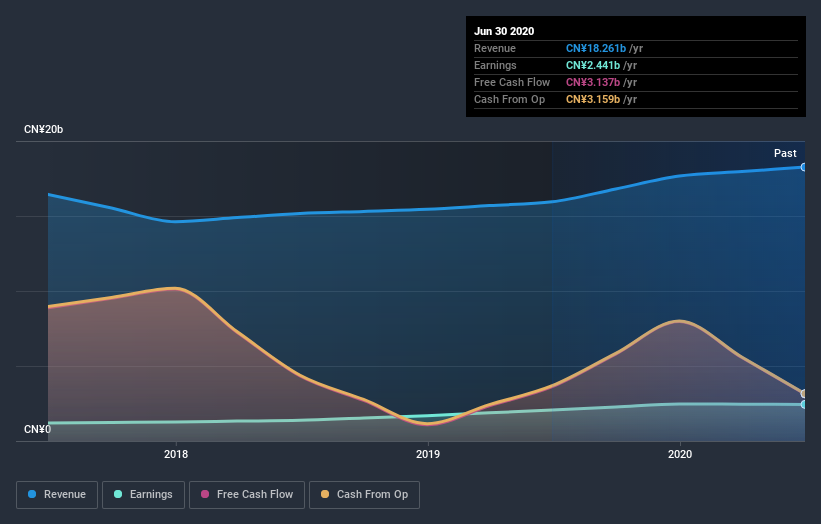Viewport: 821px width, 524px height.
Task: Click the CN¥18.261b revenue value
Action: click(596, 48)
